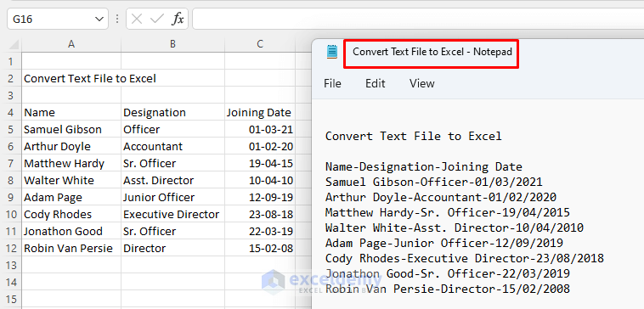Select column B header in Excel

173,44
